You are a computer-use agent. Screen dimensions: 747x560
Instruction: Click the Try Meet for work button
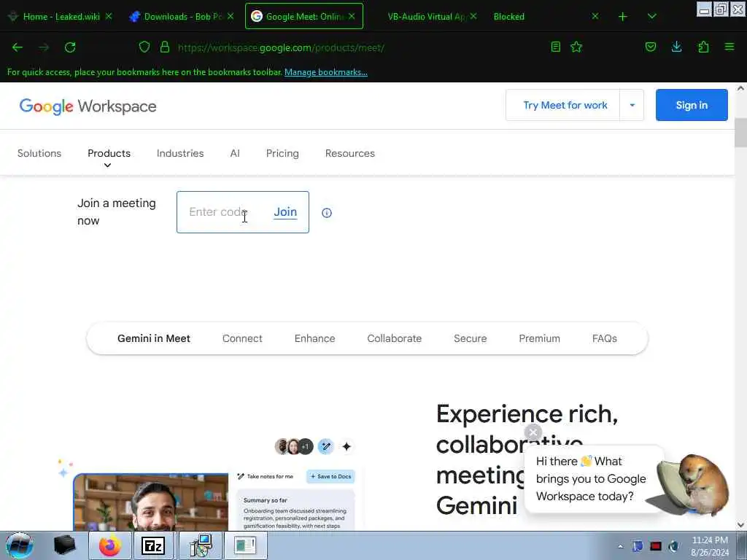pos(565,105)
